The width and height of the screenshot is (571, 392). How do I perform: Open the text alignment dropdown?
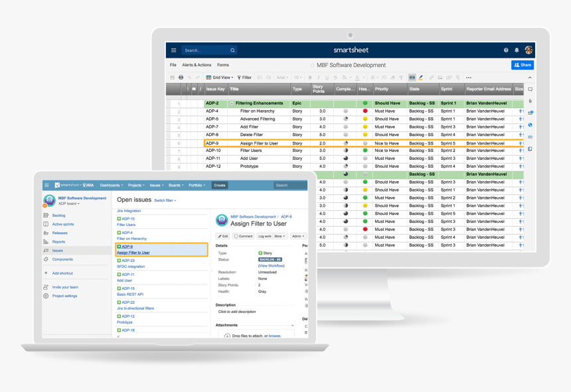374,78
